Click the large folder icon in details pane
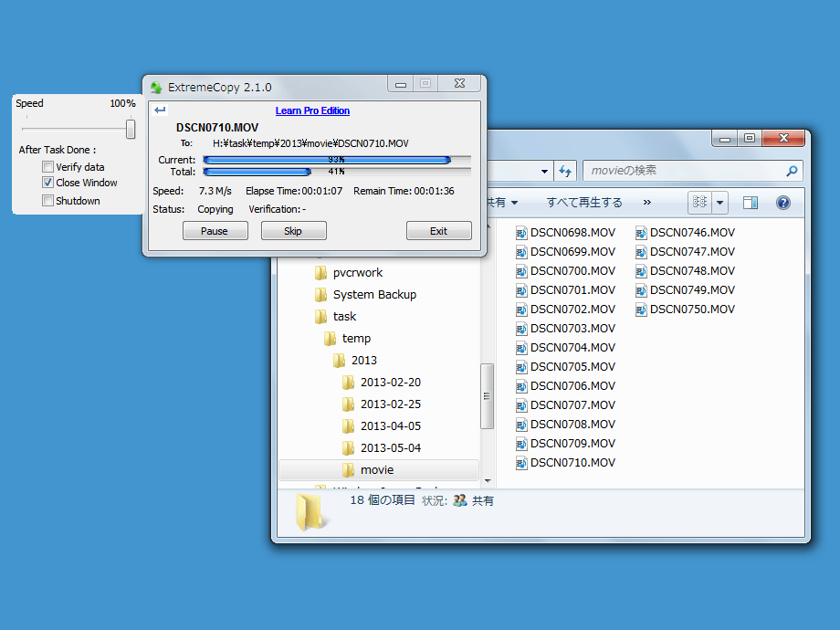The height and width of the screenshot is (630, 840). [x=310, y=513]
